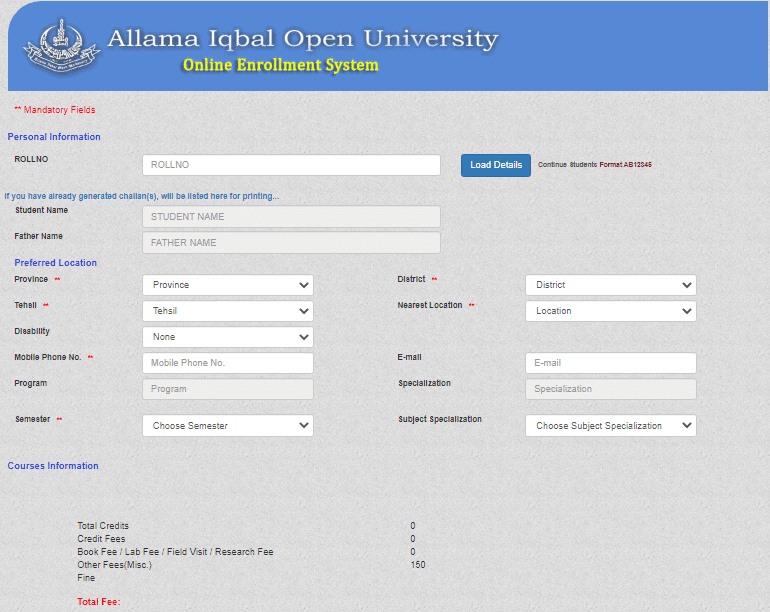Click the Online Enrollment System title
This screenshot has width=770, height=612.
280,65
